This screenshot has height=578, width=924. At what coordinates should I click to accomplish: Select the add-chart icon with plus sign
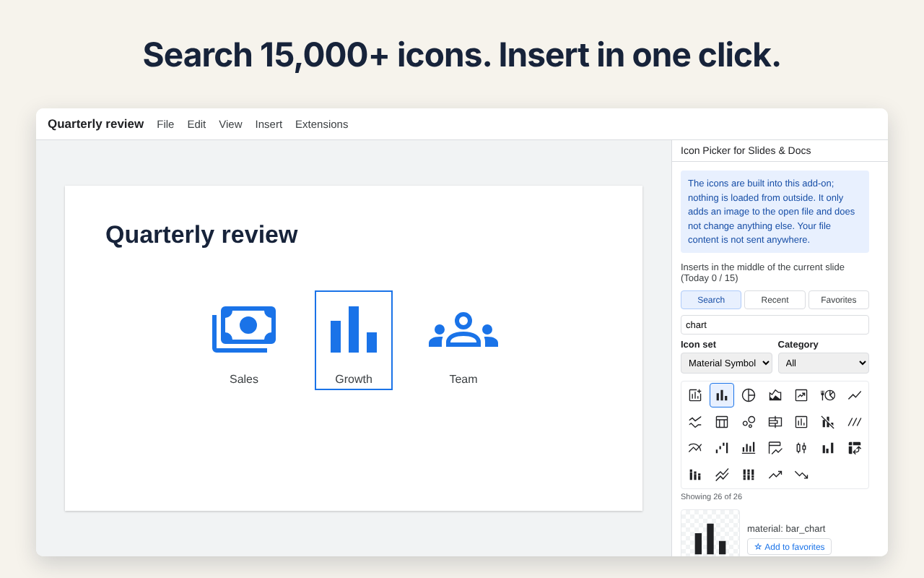(x=695, y=395)
